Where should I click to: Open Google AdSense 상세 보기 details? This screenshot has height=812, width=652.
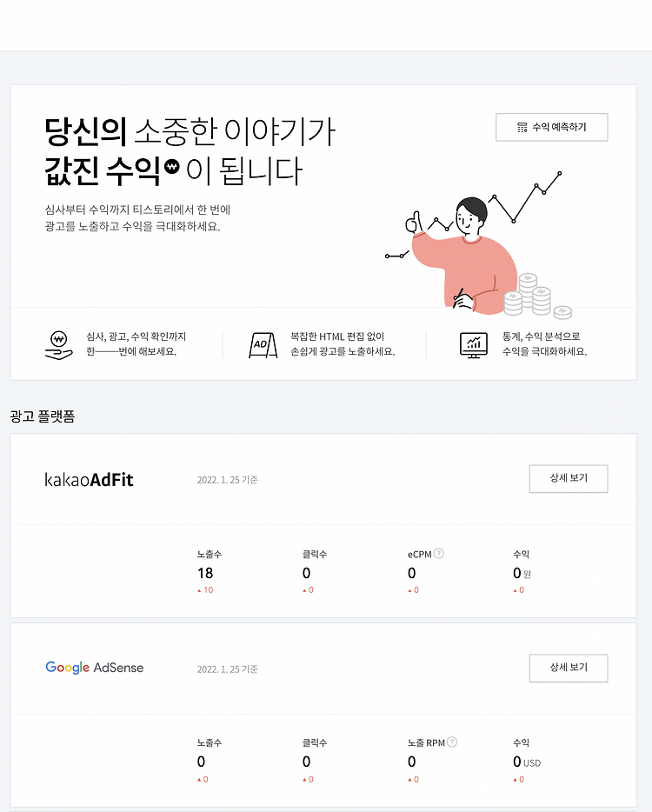pos(568,668)
